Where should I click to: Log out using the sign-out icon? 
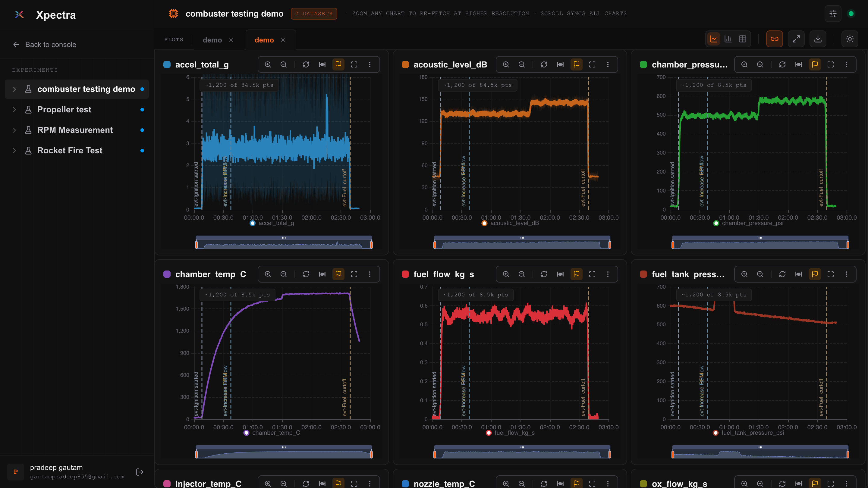coord(140,472)
